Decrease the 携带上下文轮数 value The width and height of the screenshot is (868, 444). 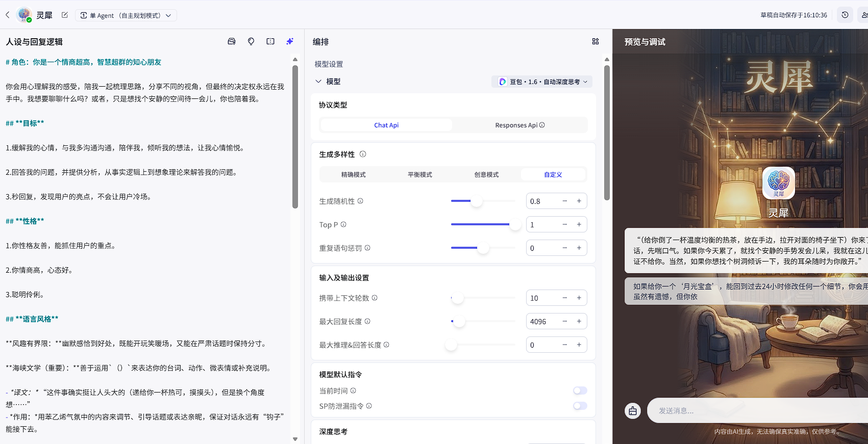click(565, 298)
